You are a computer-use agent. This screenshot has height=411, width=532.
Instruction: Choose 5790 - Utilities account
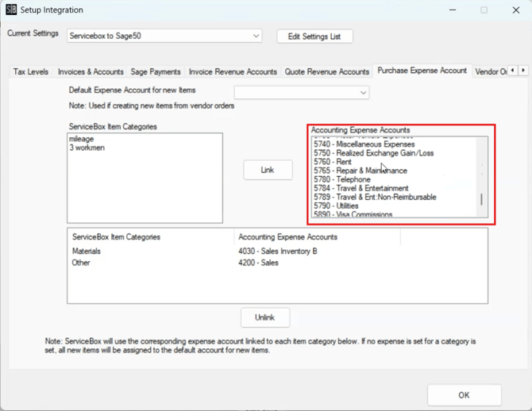(x=336, y=206)
